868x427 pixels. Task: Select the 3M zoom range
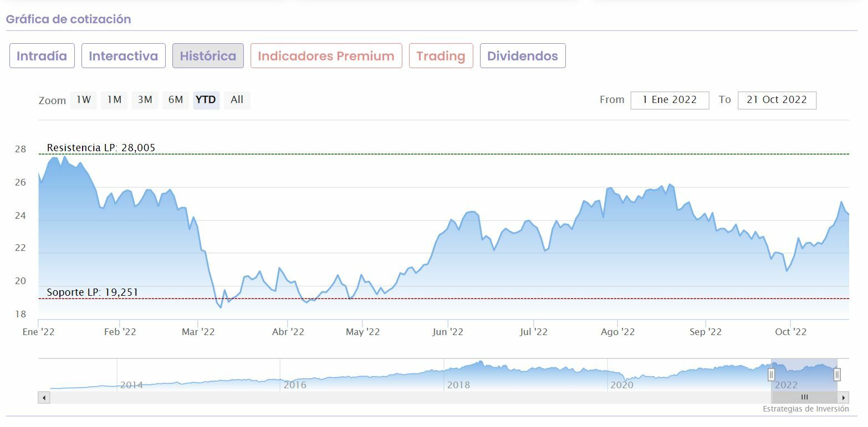tap(145, 100)
